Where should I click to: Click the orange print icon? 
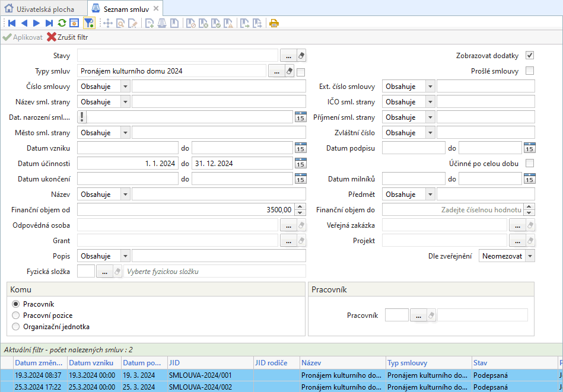(273, 23)
